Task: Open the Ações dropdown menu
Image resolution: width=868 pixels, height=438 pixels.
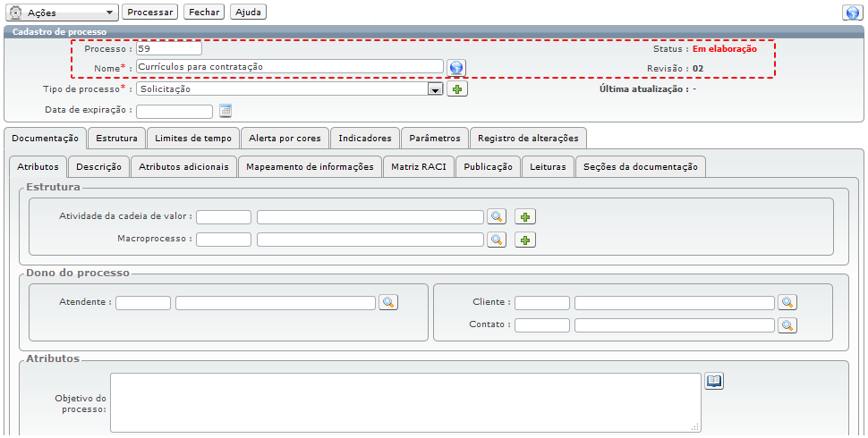Action: point(63,13)
